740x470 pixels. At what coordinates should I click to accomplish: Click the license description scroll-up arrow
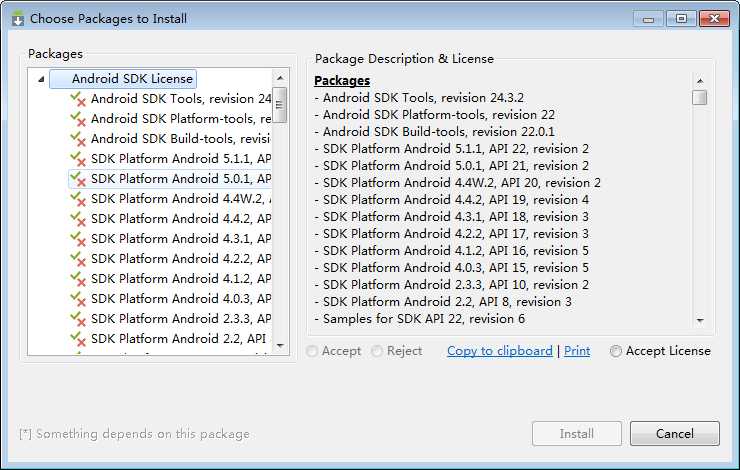pos(700,81)
